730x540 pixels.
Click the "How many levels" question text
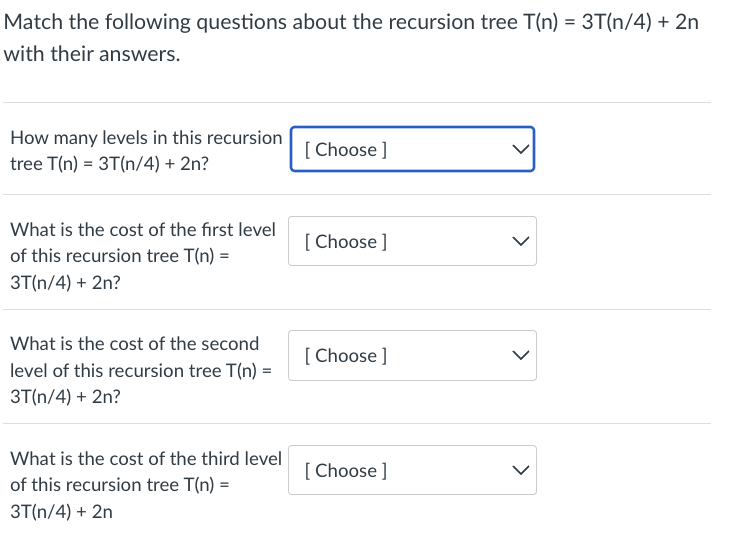pos(146,138)
